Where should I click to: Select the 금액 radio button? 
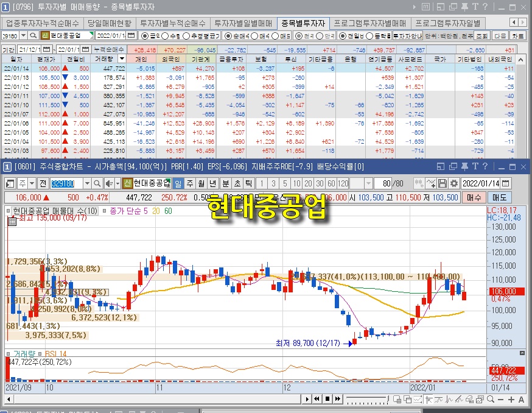tap(144, 36)
